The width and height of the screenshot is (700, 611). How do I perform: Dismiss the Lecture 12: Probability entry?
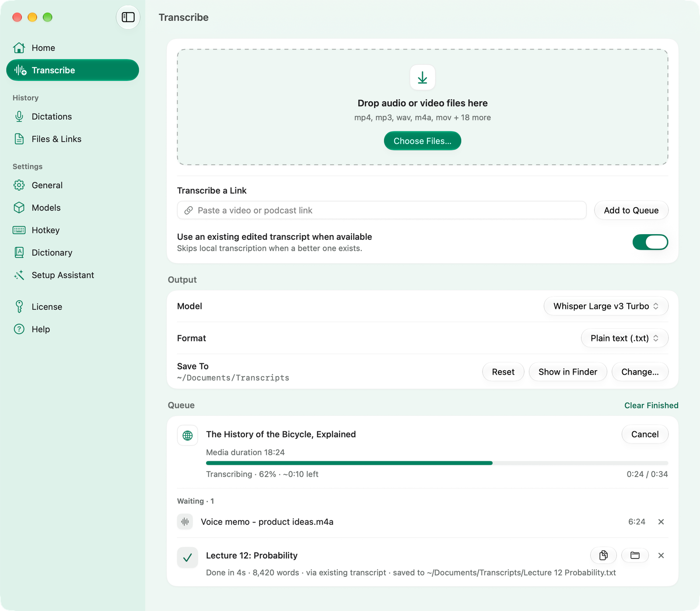661,555
